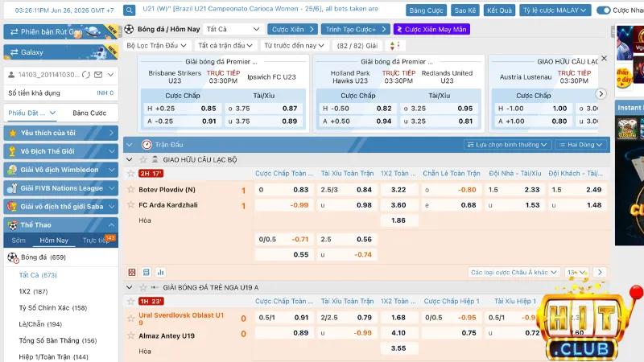
Task: Open Từ trước đến nay dropdown
Action: click(294, 46)
